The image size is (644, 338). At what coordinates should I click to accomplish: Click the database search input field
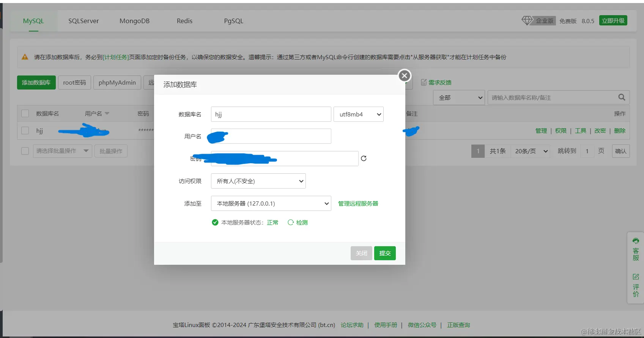[559, 97]
